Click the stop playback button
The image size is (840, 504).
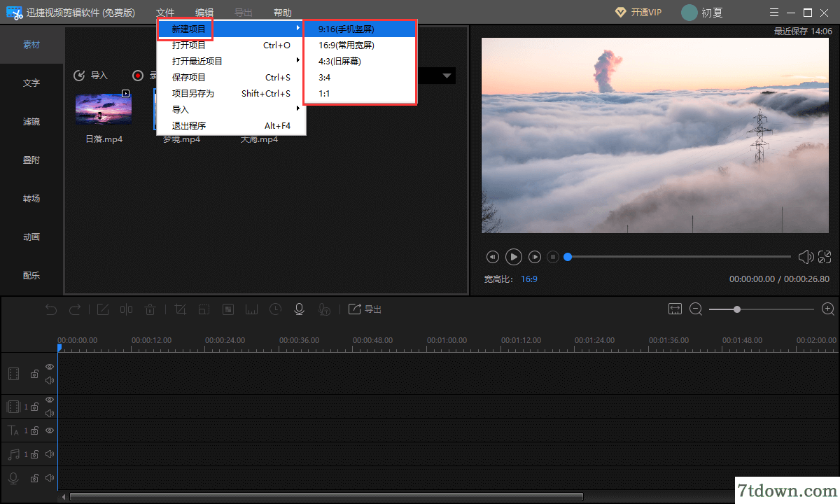click(x=553, y=257)
